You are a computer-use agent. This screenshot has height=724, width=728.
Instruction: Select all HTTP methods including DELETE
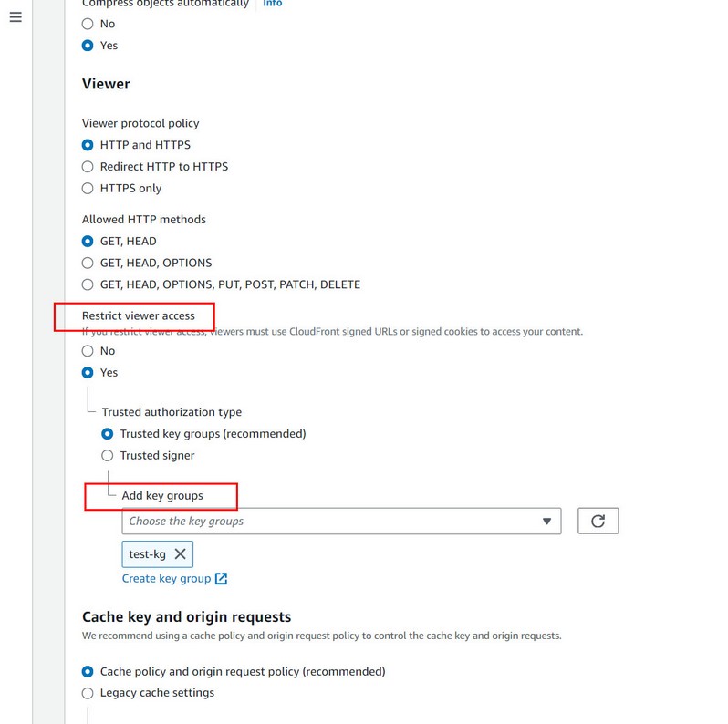tap(88, 284)
